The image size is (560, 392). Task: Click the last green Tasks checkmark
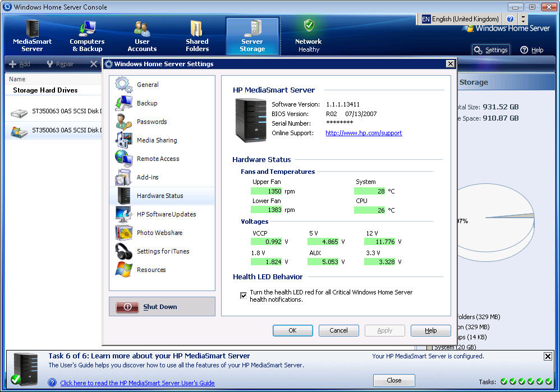point(549,382)
